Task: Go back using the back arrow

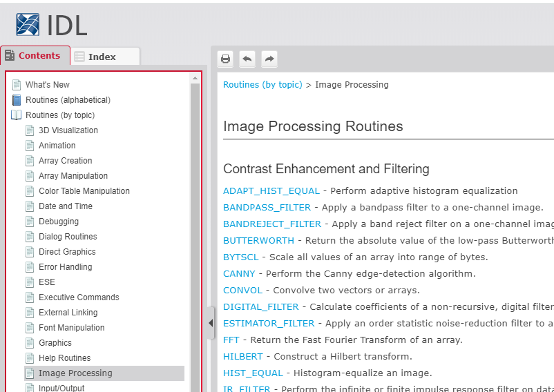Action: 247,59
